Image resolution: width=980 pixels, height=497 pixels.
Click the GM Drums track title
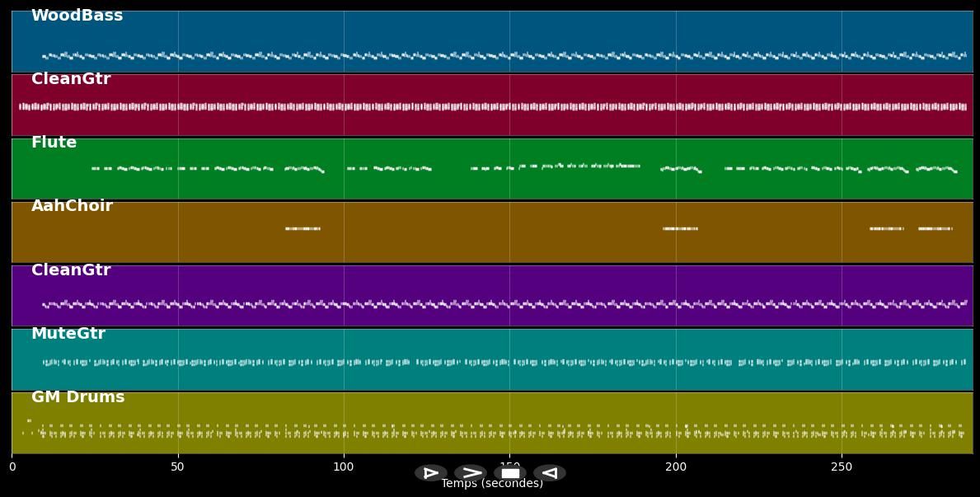(x=77, y=396)
